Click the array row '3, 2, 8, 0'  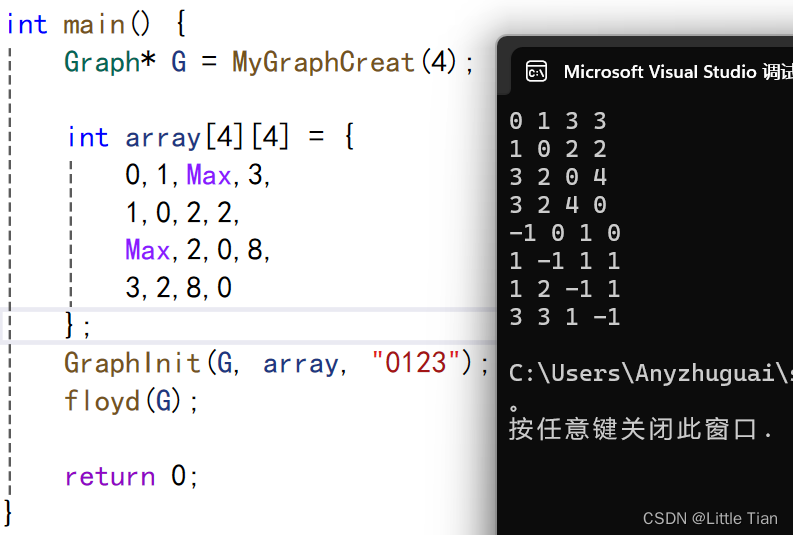coord(179,287)
